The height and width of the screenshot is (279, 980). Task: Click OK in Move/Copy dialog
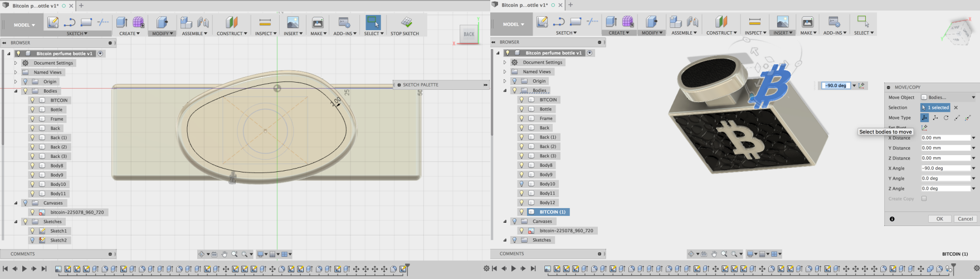click(x=939, y=219)
